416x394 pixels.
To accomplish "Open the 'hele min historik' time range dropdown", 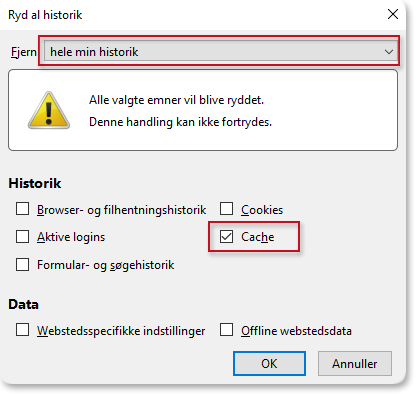I will [221, 52].
